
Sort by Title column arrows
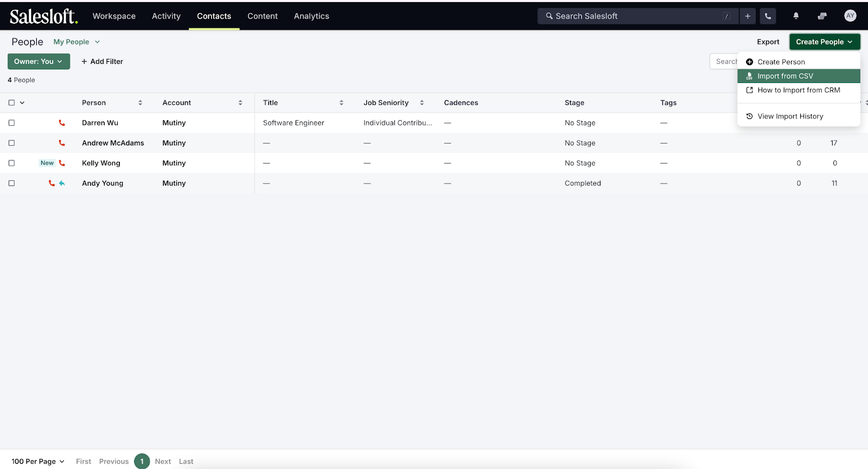click(x=341, y=103)
